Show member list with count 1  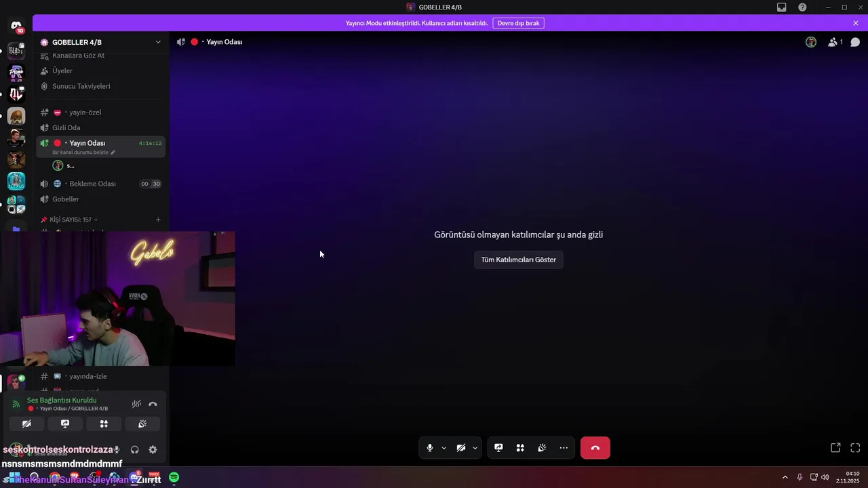pos(835,42)
